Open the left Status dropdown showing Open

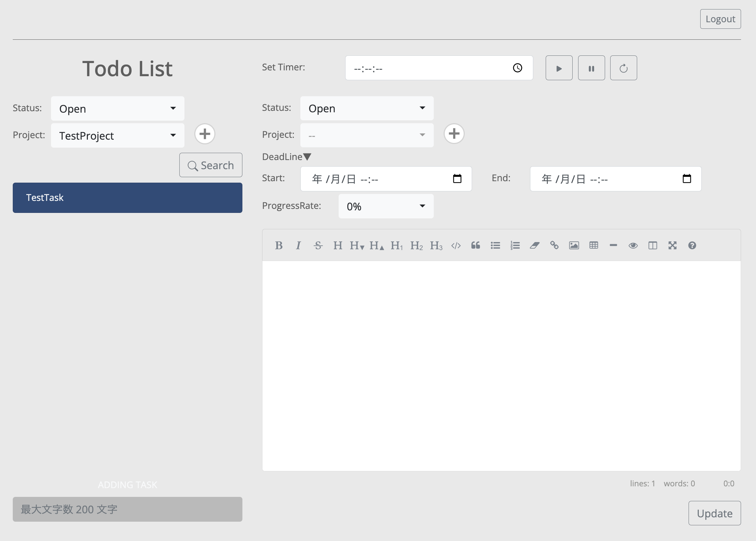pos(117,108)
